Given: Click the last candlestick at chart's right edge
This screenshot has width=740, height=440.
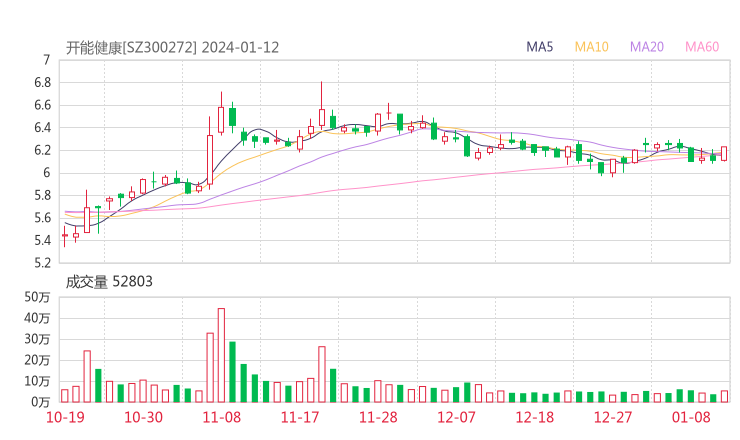Looking at the screenshot, I should point(724,153).
